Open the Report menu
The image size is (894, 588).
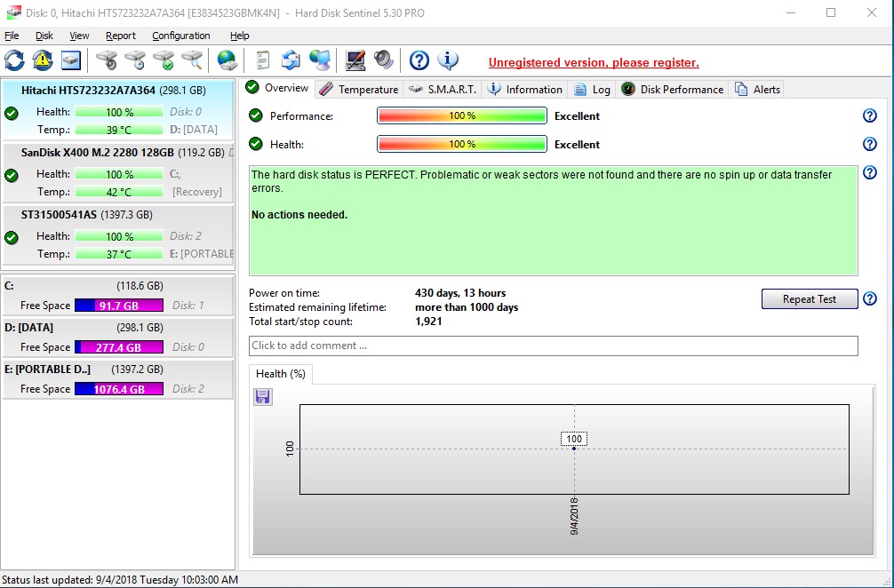point(120,36)
